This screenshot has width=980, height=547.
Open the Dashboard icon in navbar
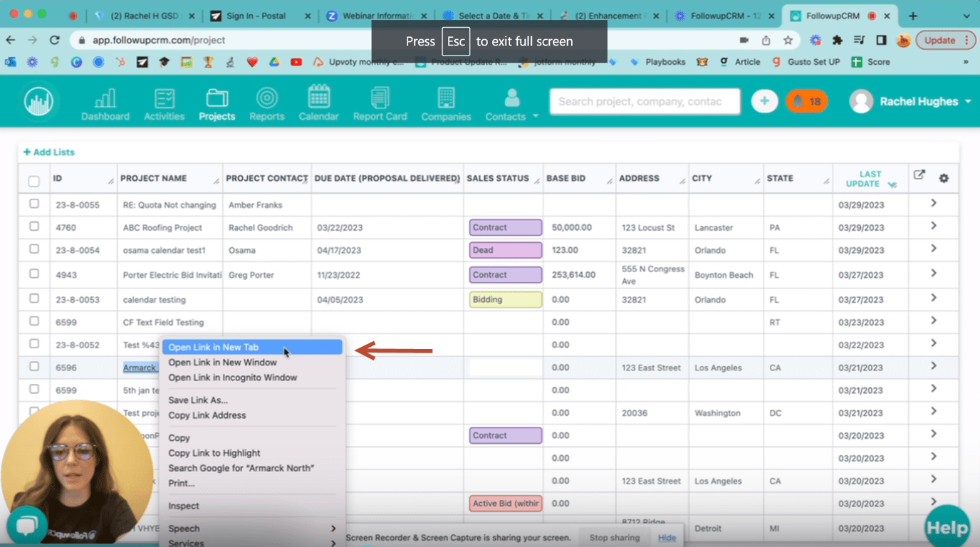click(x=105, y=98)
